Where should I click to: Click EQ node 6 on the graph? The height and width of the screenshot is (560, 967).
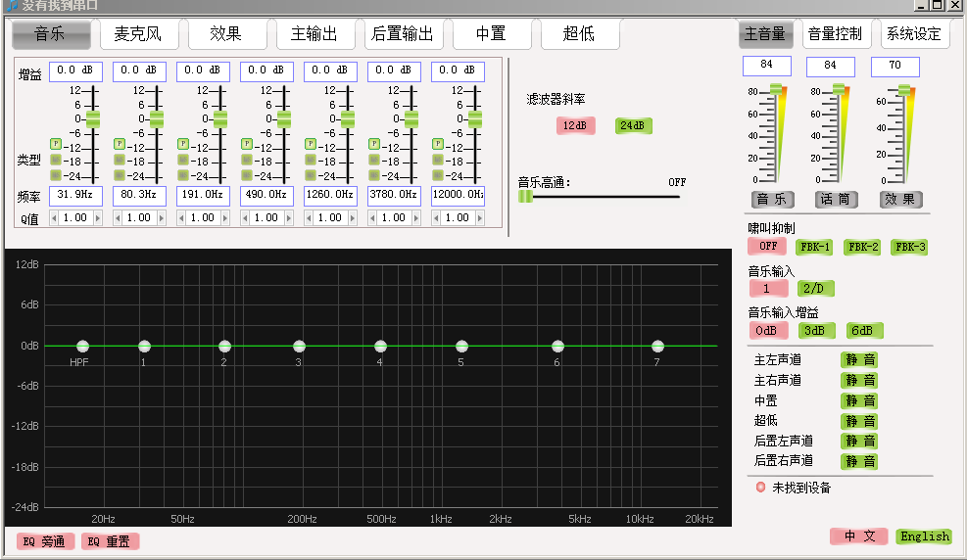(557, 347)
